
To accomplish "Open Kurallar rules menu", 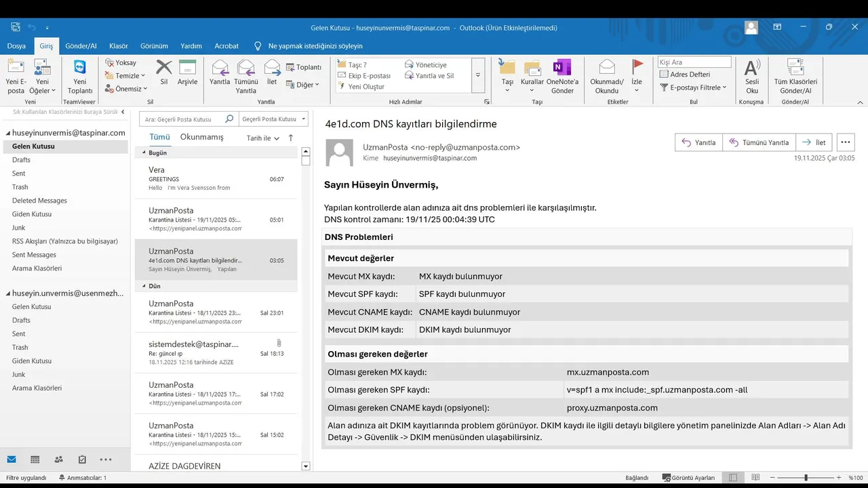I will pos(532,77).
